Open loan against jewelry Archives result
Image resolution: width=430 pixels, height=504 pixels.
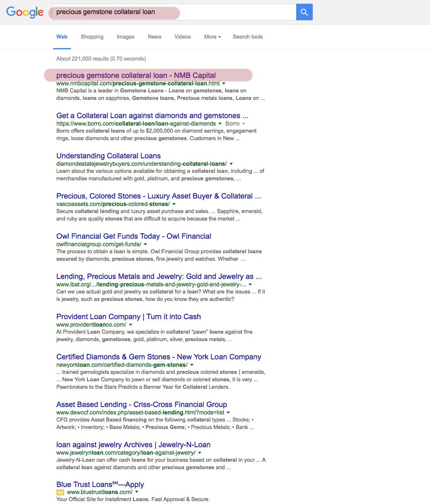pyautogui.click(x=133, y=445)
